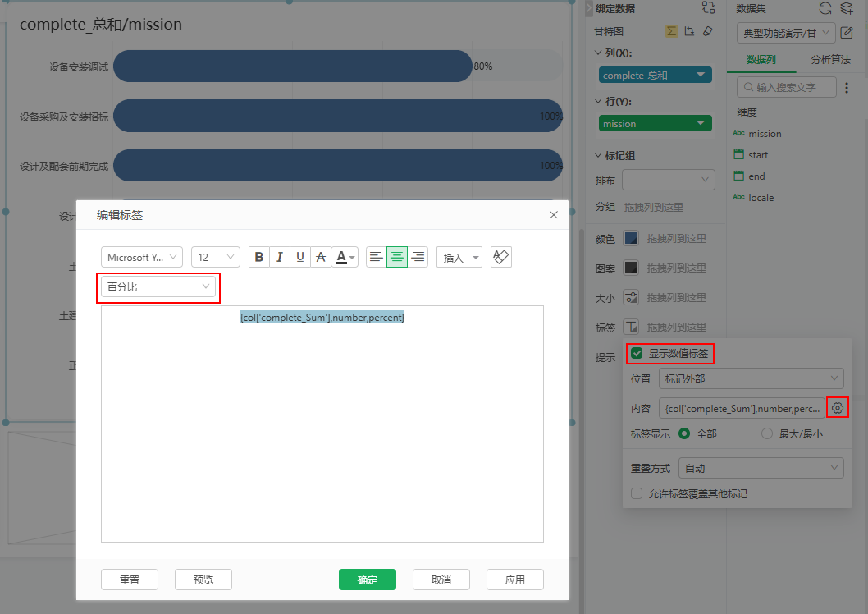Open the 百分比 format dropdown
The width and height of the screenshot is (868, 614).
[x=158, y=286]
